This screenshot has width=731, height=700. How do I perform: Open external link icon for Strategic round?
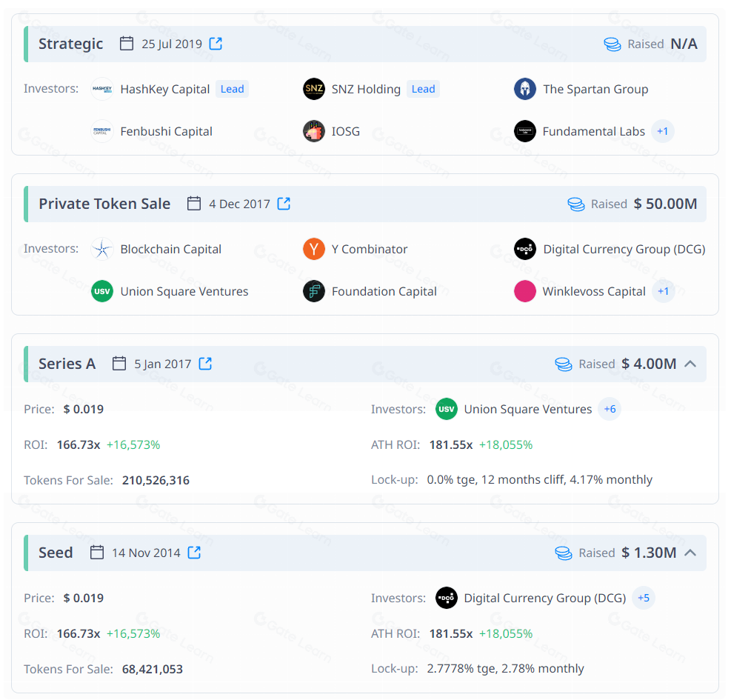tap(216, 44)
